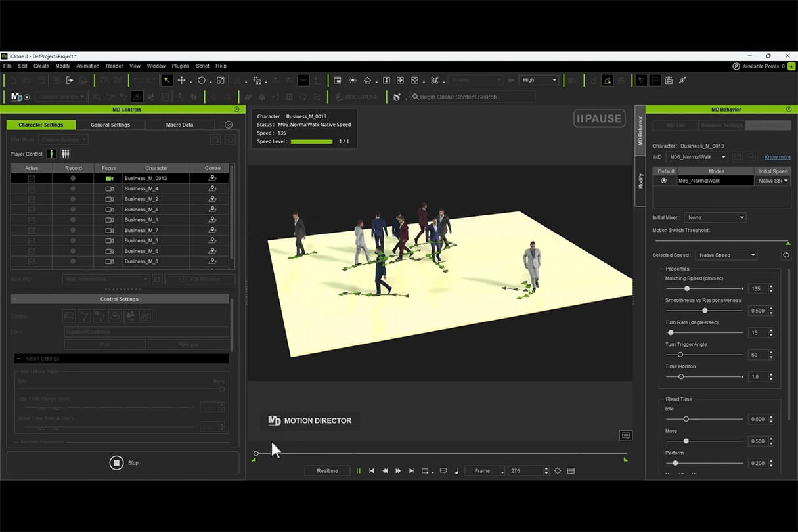Pause playback with the green pause button
The image size is (798, 532).
pyautogui.click(x=359, y=471)
